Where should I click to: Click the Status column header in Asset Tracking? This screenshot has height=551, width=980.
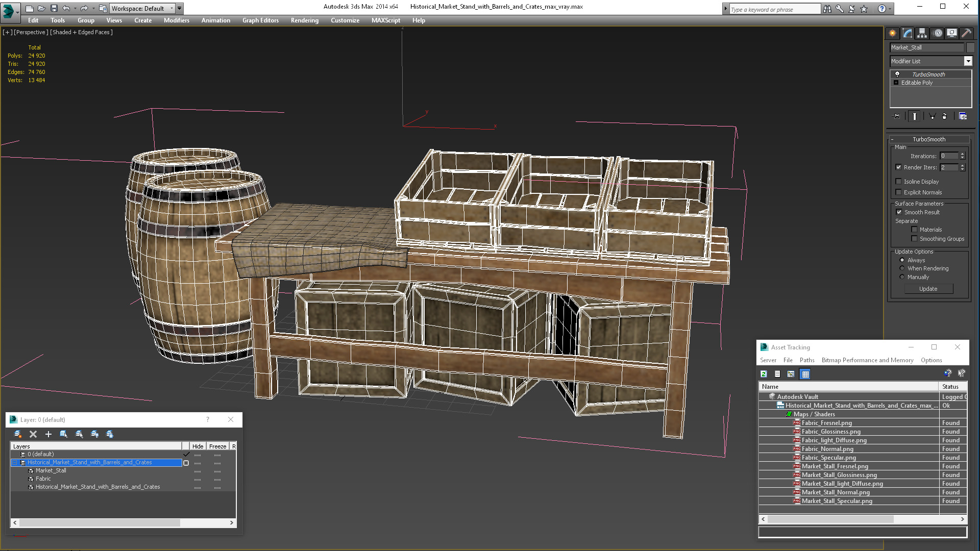[952, 387]
